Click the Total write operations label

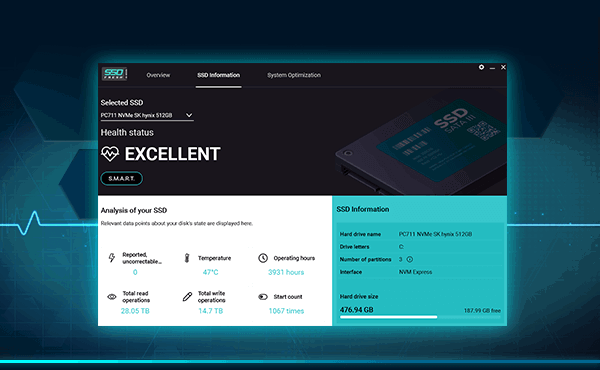(x=212, y=297)
